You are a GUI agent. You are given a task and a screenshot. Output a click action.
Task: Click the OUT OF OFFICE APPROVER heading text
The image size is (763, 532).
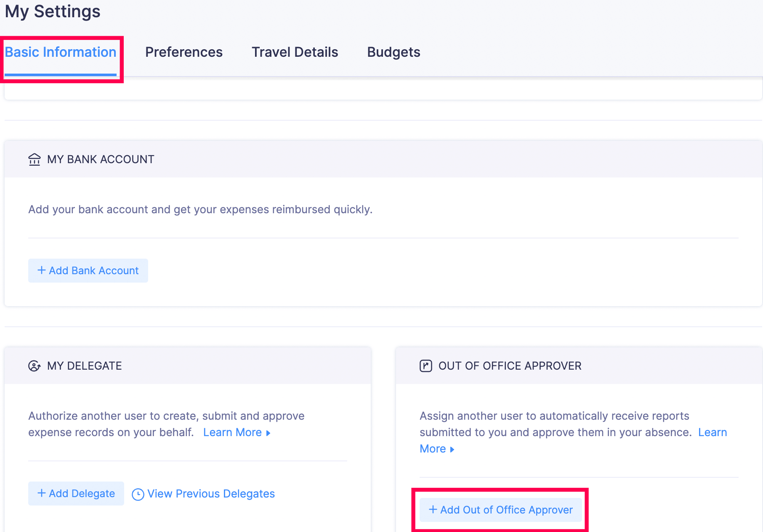[510, 366]
